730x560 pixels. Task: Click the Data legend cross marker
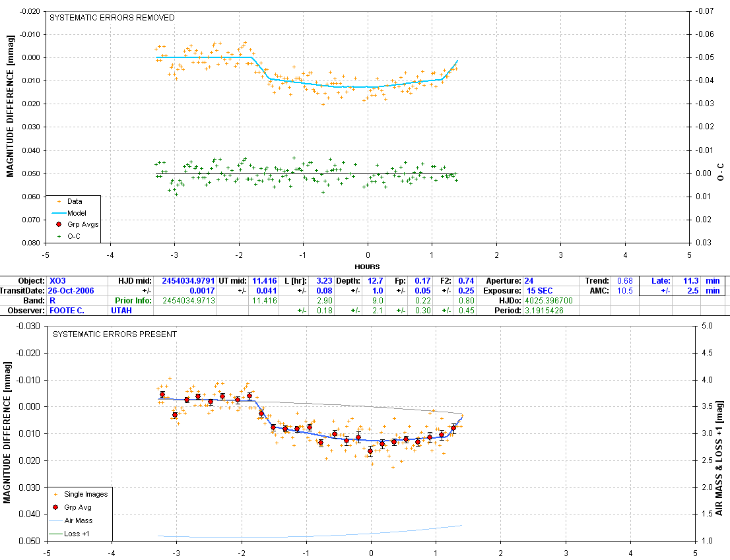59,201
